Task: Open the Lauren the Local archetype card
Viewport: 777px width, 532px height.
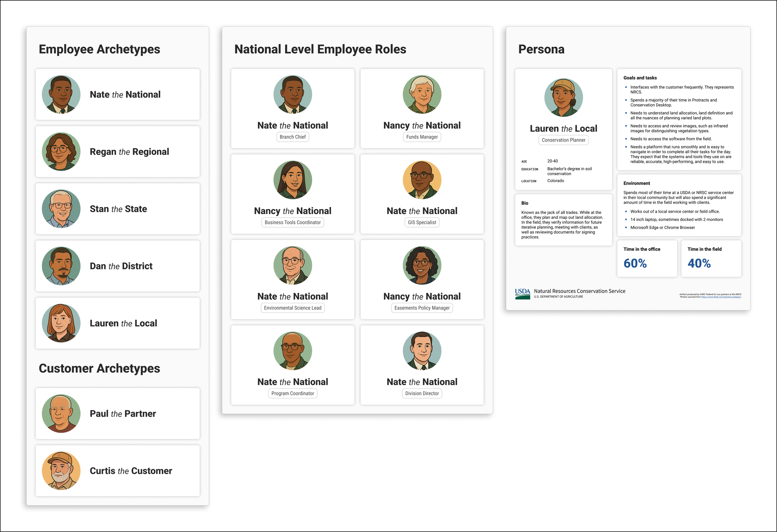Action: pos(118,323)
